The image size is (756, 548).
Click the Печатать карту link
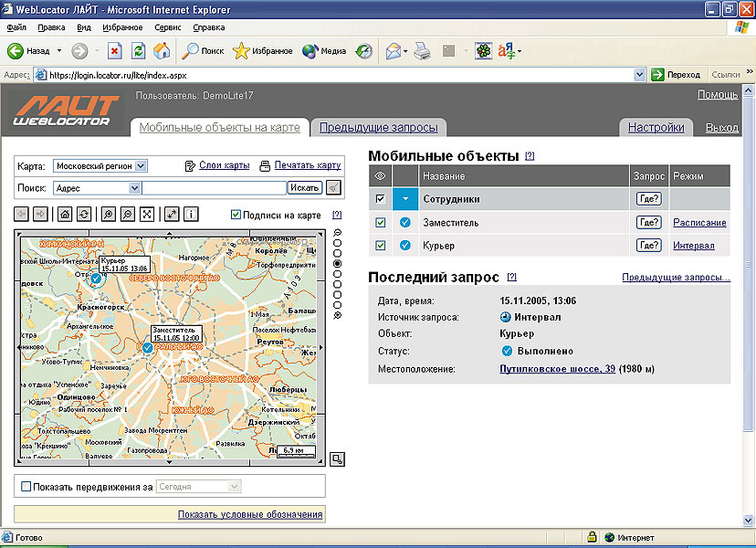tap(308, 165)
